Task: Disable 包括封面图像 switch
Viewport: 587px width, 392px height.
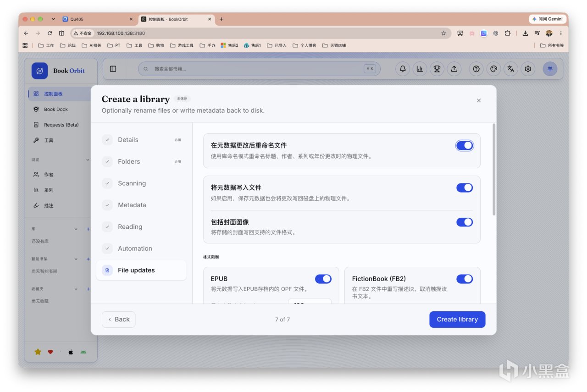Action: point(465,222)
